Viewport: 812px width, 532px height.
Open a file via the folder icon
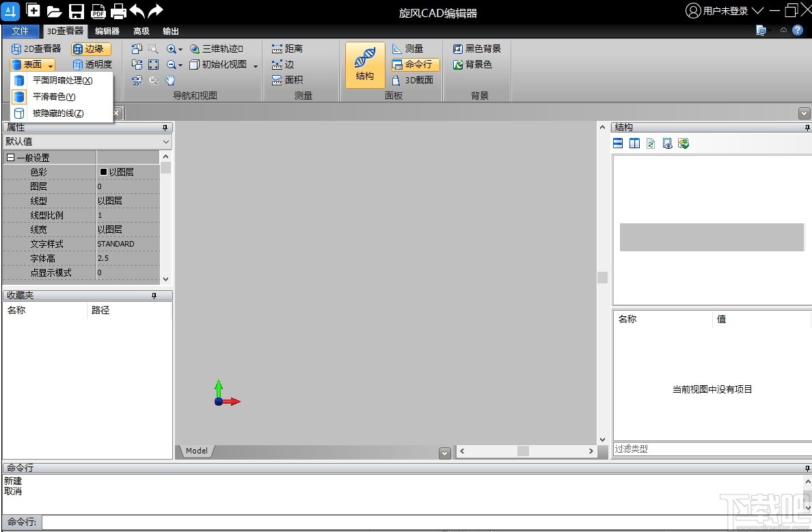pyautogui.click(x=55, y=11)
